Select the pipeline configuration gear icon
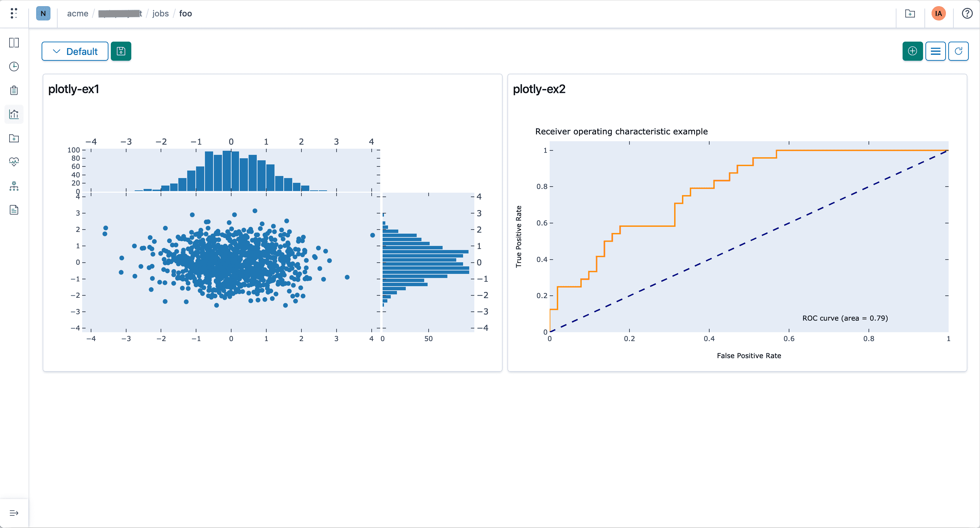The width and height of the screenshot is (980, 528). click(14, 186)
